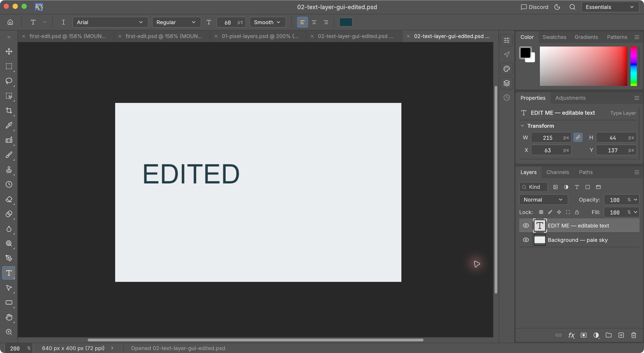This screenshot has width=644, height=353.
Task: Toggle the width-height link constraint
Action: [x=578, y=138]
